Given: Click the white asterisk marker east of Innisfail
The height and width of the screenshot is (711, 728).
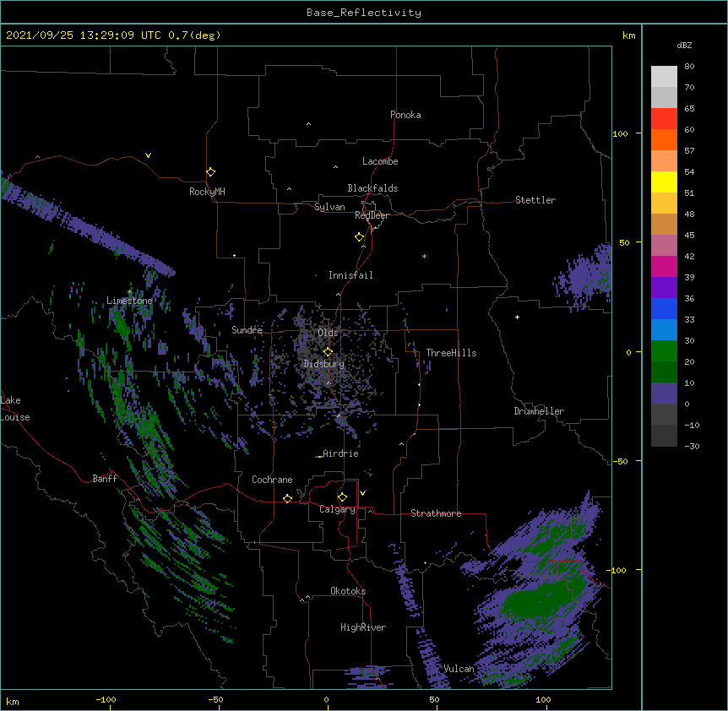Looking at the screenshot, I should [x=424, y=256].
